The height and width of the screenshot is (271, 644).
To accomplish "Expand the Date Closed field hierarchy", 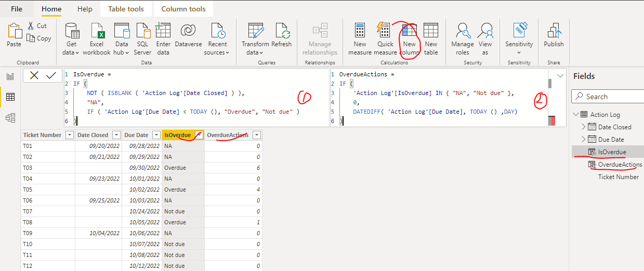I will (x=583, y=127).
